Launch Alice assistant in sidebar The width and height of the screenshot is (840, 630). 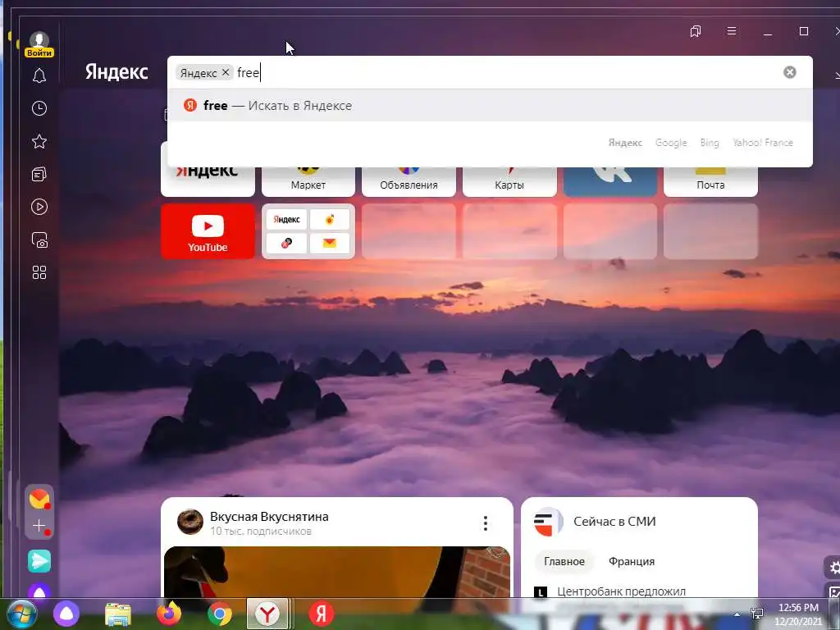(x=39, y=592)
